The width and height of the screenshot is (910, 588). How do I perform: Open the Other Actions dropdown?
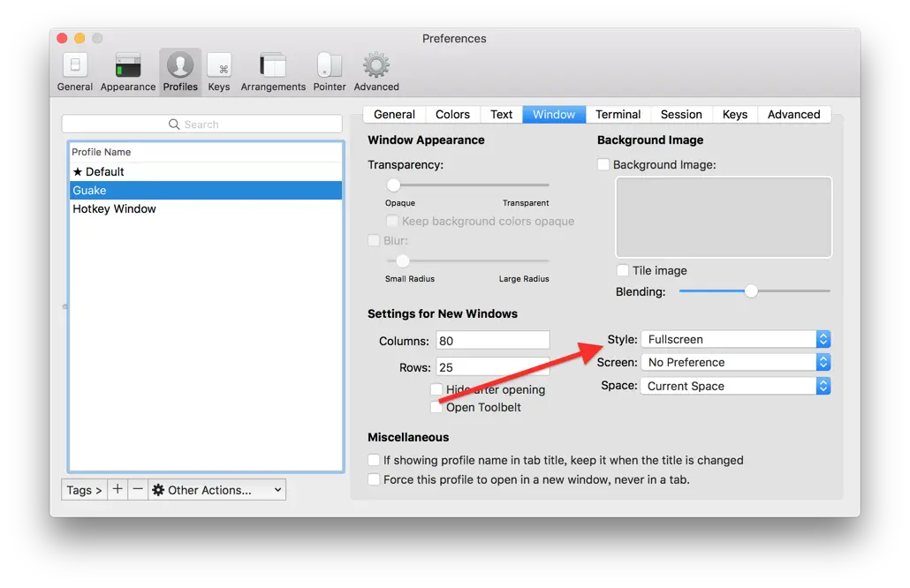pos(217,489)
